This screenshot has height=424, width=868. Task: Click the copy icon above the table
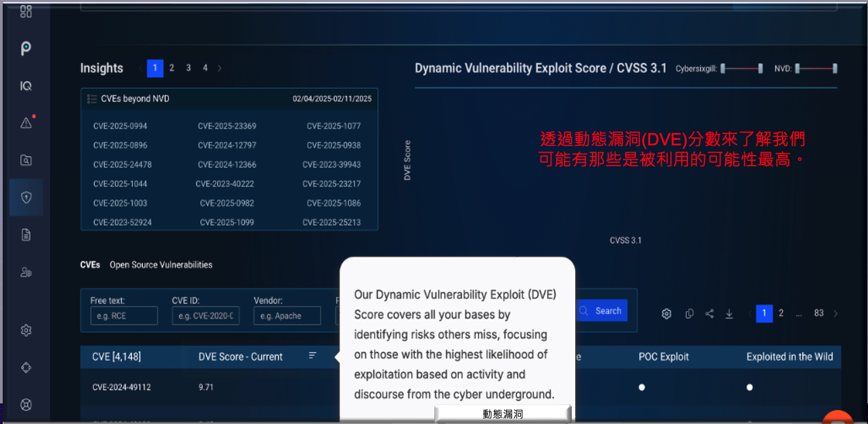tap(689, 313)
